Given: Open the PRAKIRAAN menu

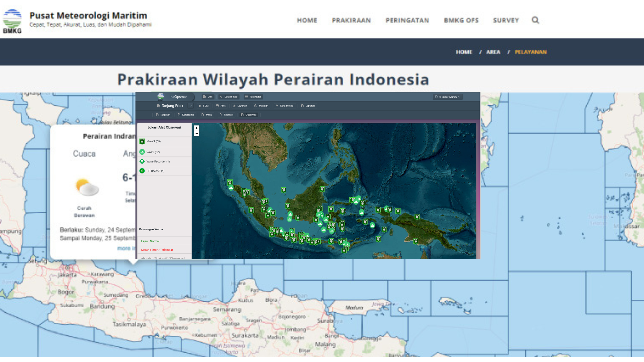Looking at the screenshot, I should click(x=351, y=20).
